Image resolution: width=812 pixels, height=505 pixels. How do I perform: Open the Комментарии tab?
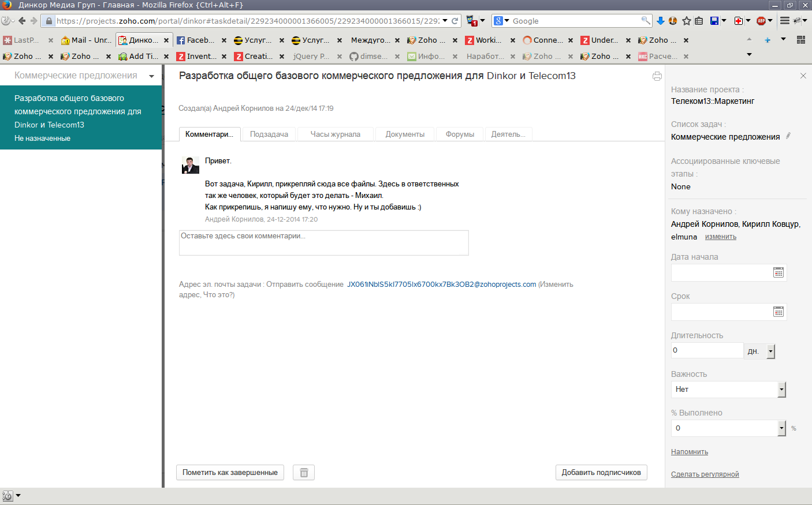point(209,134)
